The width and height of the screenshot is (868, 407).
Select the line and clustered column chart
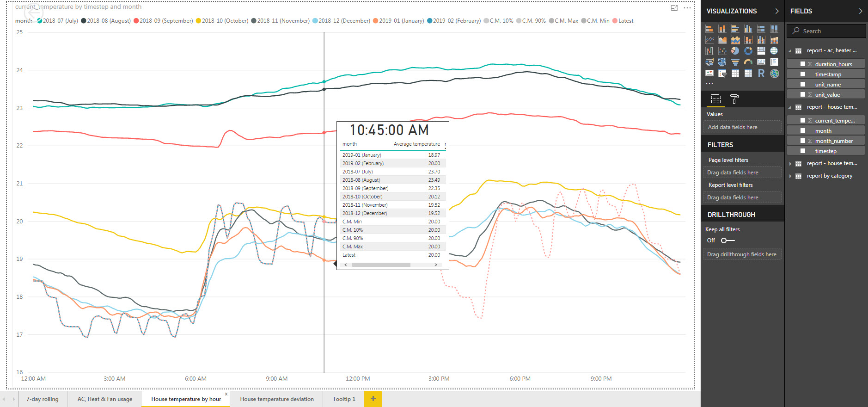coord(761,40)
